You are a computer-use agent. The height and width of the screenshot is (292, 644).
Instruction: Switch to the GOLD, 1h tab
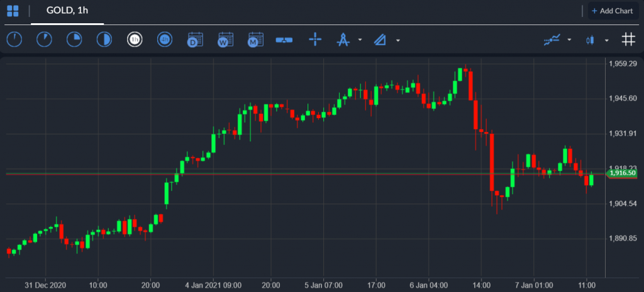(x=67, y=11)
